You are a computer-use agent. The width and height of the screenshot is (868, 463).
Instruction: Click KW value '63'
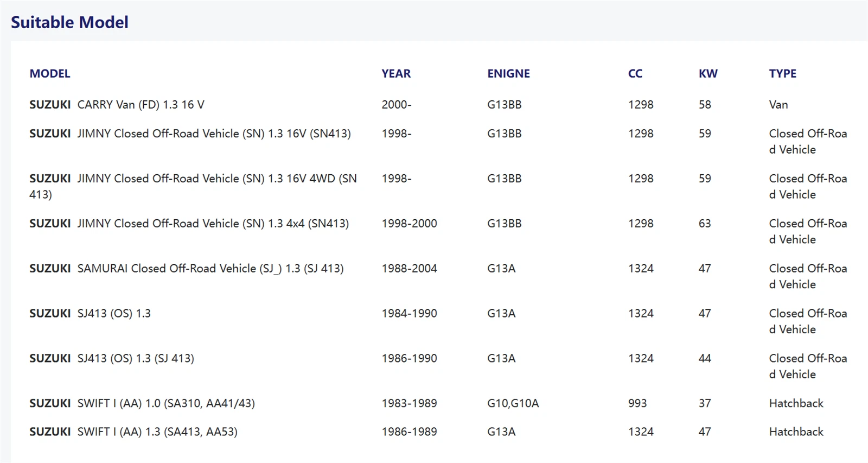pos(705,224)
